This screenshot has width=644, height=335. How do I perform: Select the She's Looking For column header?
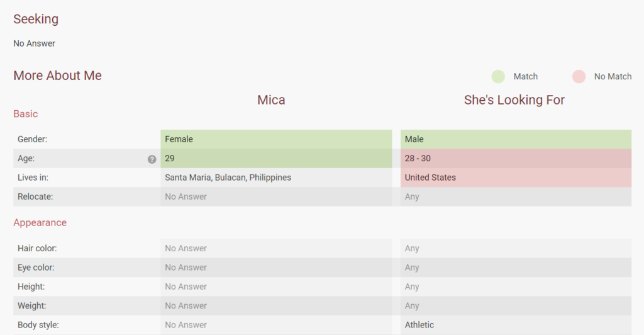[x=514, y=100]
